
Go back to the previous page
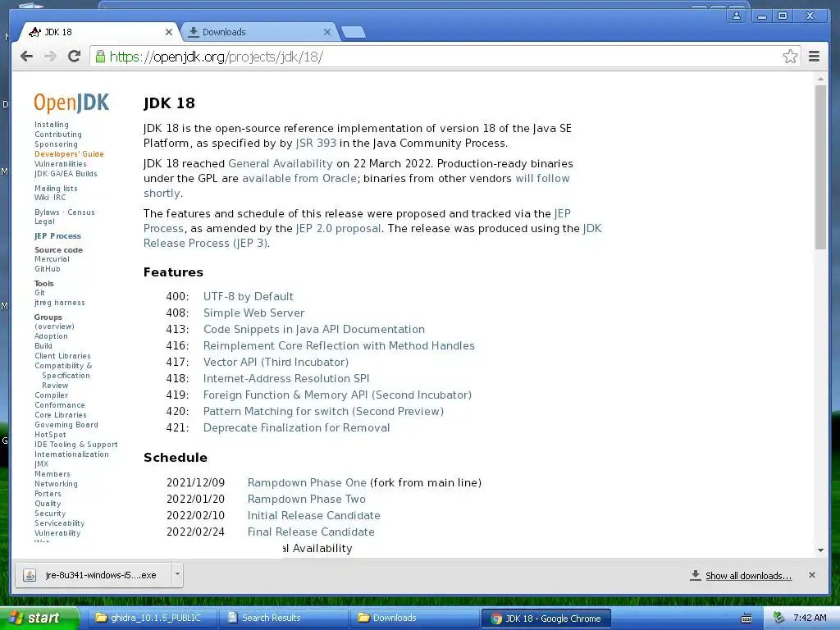[26, 57]
